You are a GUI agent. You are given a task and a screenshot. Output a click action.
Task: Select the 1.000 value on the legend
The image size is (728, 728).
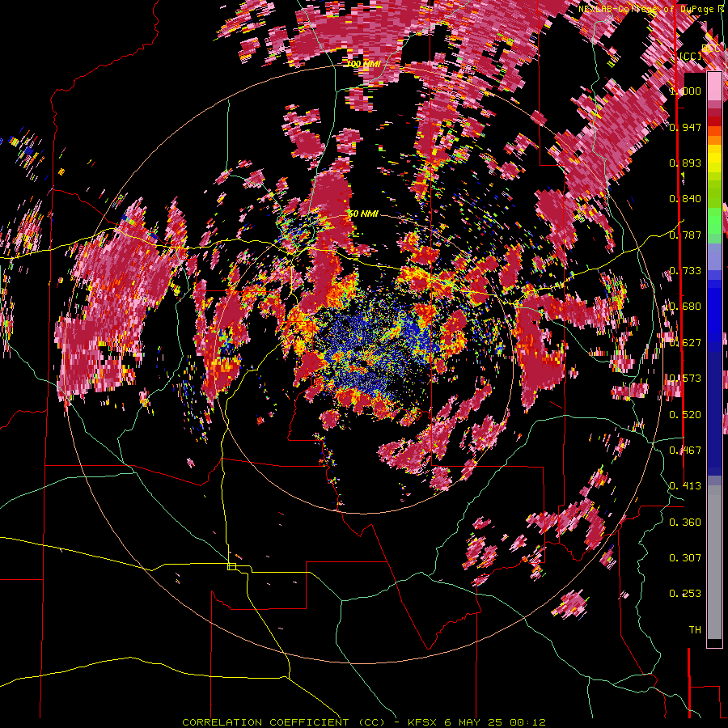pos(687,91)
